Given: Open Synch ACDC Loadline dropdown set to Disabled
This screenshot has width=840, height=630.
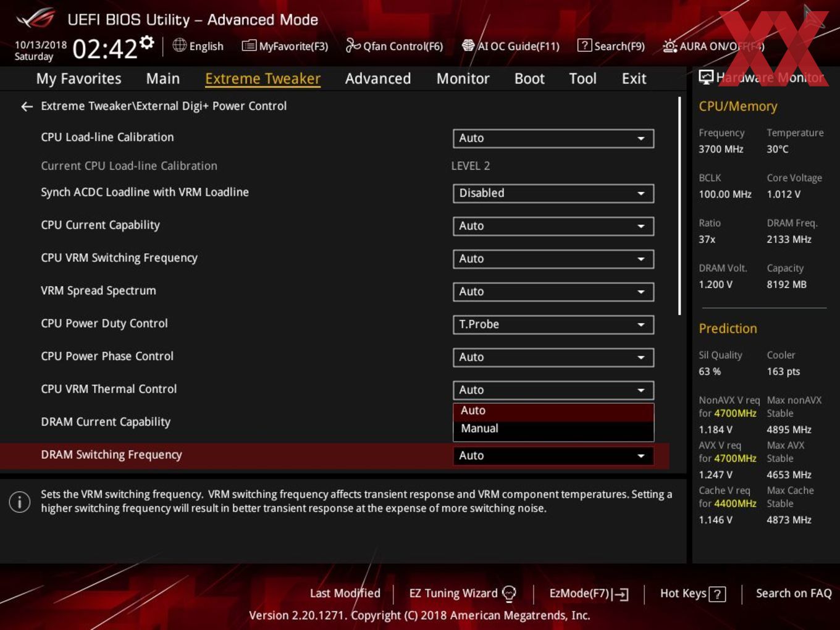Looking at the screenshot, I should pyautogui.click(x=553, y=193).
